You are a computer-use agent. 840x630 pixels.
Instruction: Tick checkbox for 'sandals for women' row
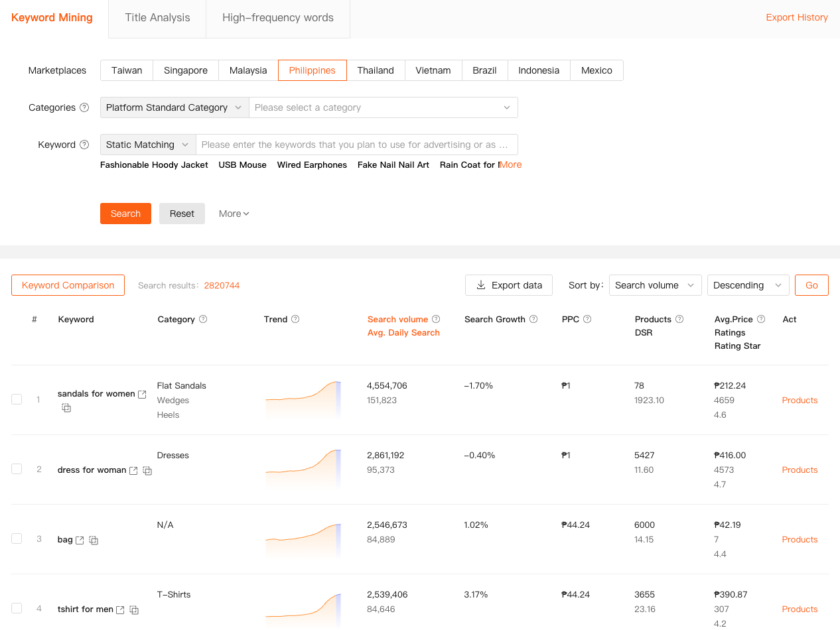pyautogui.click(x=17, y=399)
